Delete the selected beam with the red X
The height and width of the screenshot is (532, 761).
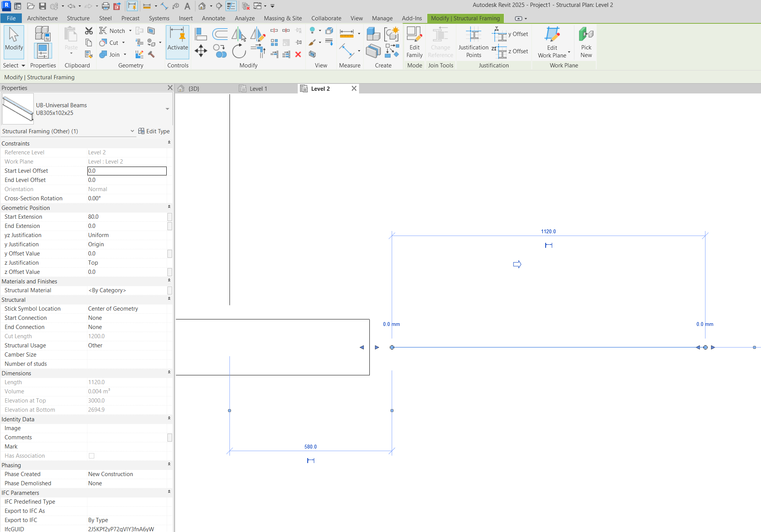(298, 54)
